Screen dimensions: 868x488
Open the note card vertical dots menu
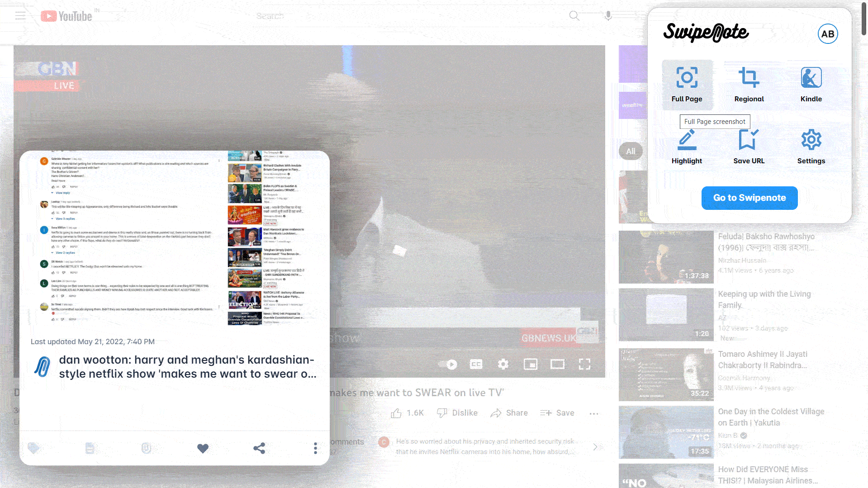pos(315,448)
